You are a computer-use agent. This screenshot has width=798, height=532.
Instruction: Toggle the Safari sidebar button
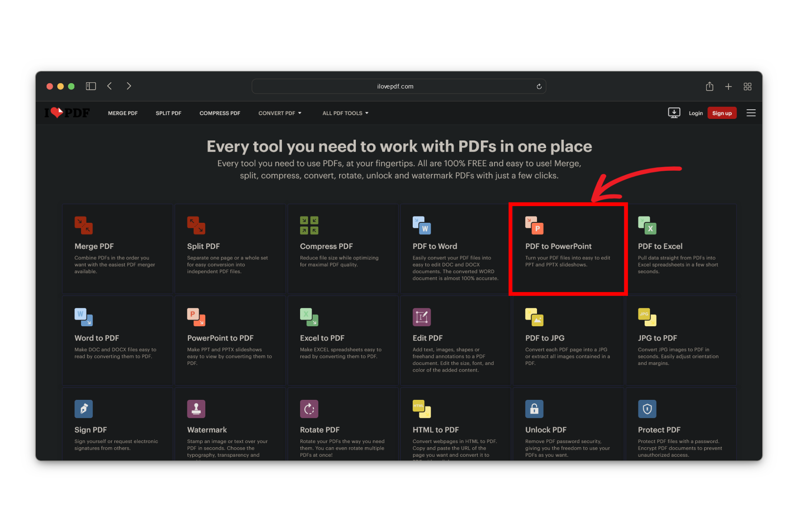[x=91, y=86]
